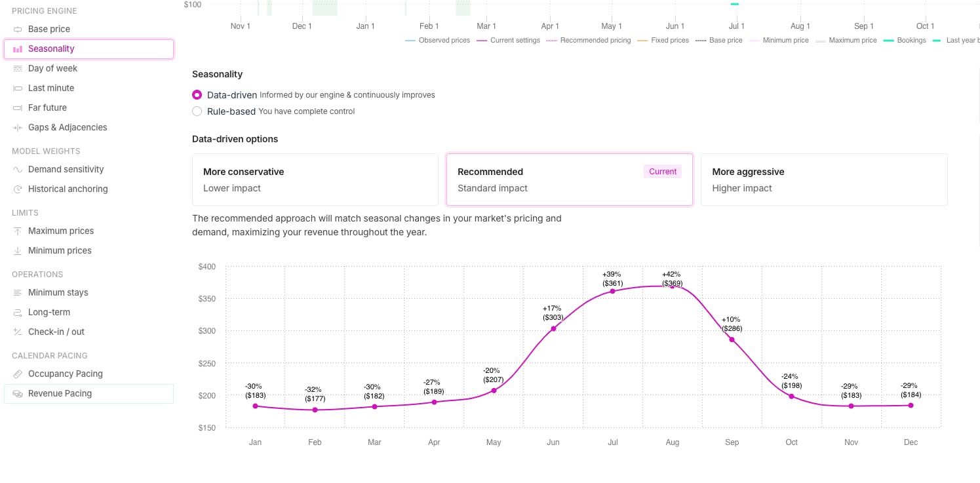This screenshot has height=483, width=980.
Task: Click the August data point on the curve
Action: (x=672, y=286)
